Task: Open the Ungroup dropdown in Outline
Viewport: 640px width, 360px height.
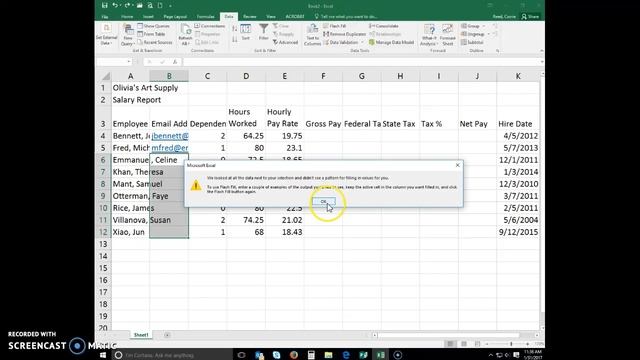Action: click(475, 34)
